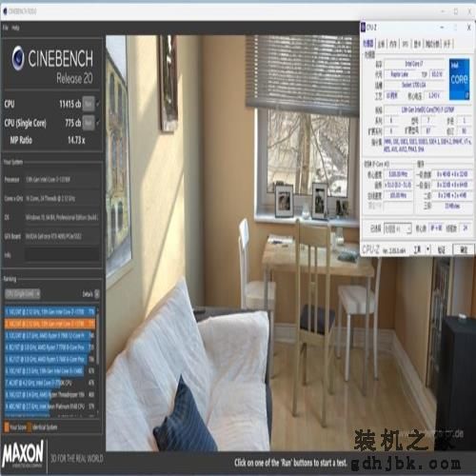The height and width of the screenshot is (476, 476).
Task: Select rank 4 AMD Ryzen 7 8-Core row
Action: (50, 347)
